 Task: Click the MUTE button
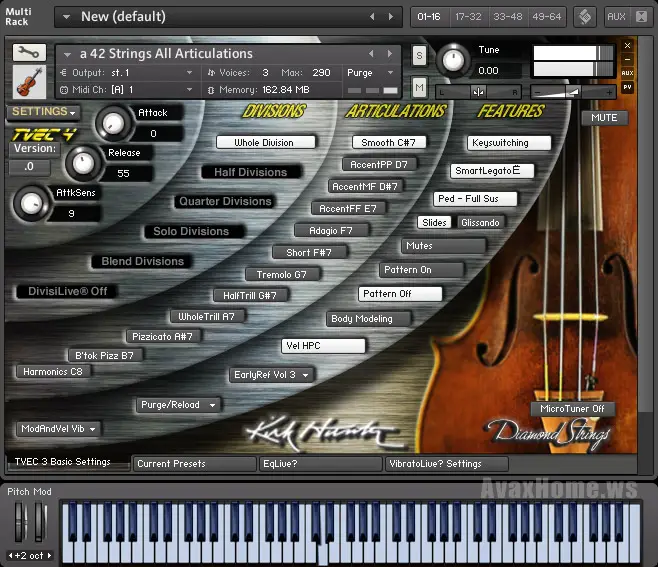(x=604, y=118)
